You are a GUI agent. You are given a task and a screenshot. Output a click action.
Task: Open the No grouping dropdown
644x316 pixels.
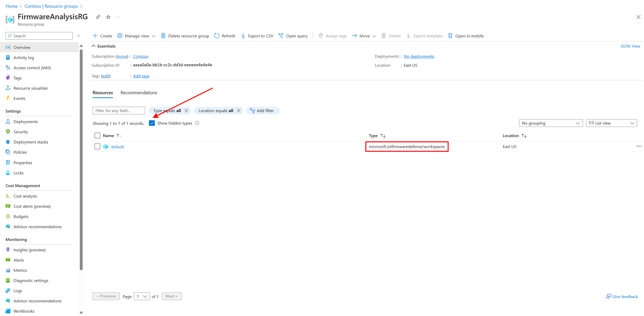551,123
